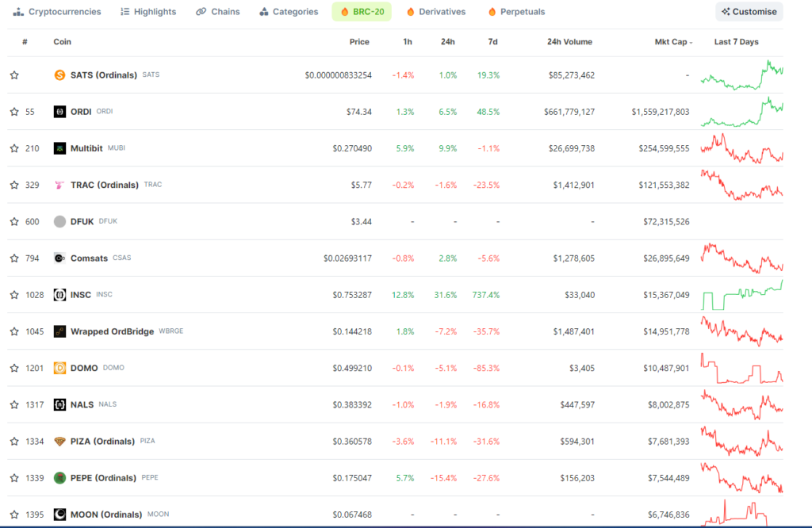The height and width of the screenshot is (528, 812).
Task: Click DFUK market cap $72,315,526
Action: [666, 221]
